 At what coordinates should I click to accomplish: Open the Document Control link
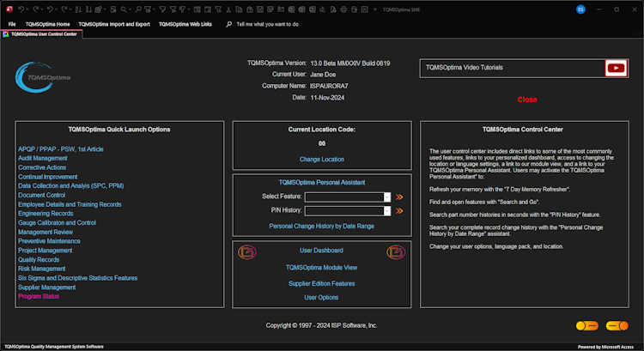tap(41, 196)
